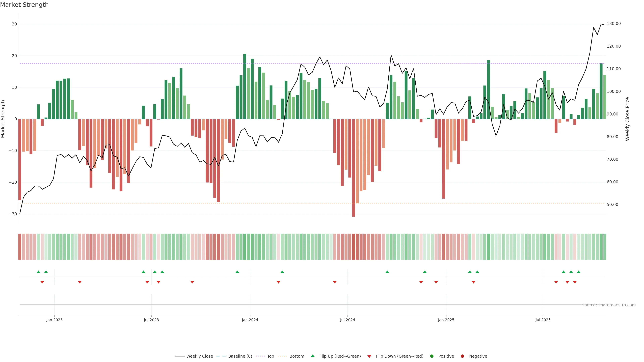This screenshot has height=362, width=644.
Task: Click the Market Strength chart title
Action: (x=24, y=5)
